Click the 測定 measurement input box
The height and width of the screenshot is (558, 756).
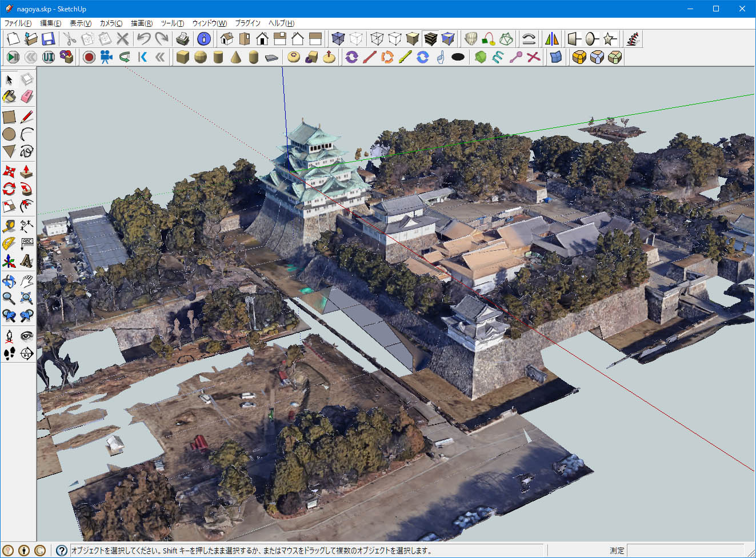click(685, 551)
